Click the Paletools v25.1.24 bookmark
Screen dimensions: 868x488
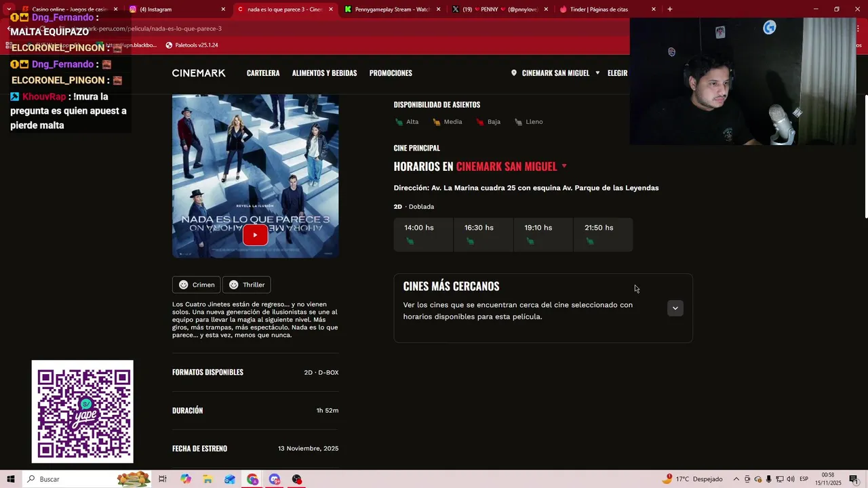pos(192,45)
